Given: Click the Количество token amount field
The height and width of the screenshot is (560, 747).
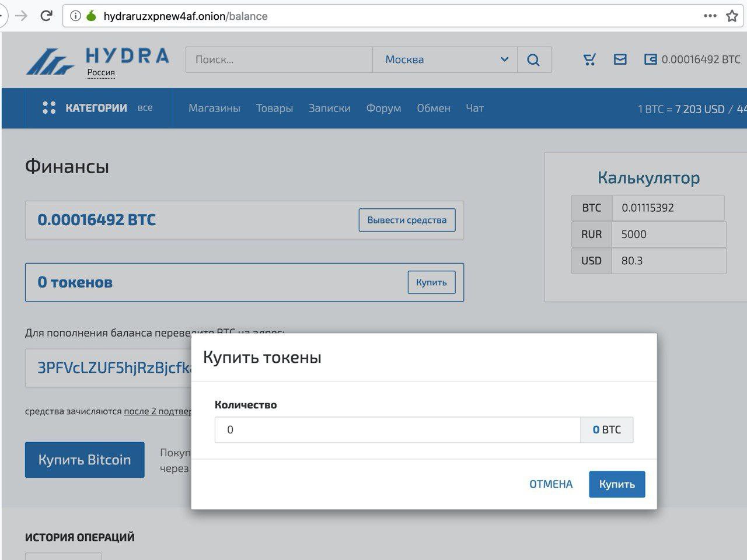Looking at the screenshot, I should click(x=397, y=430).
